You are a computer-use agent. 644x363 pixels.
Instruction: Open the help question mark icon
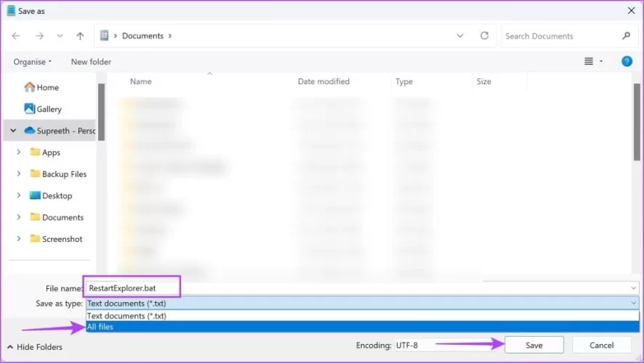coord(627,62)
